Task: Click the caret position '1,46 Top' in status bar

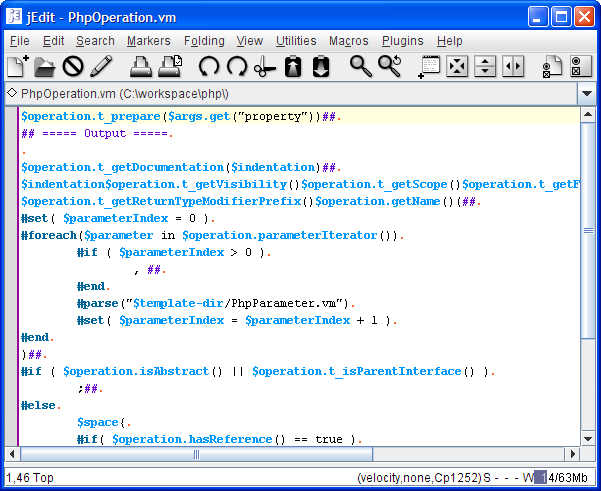Action: pos(30,478)
